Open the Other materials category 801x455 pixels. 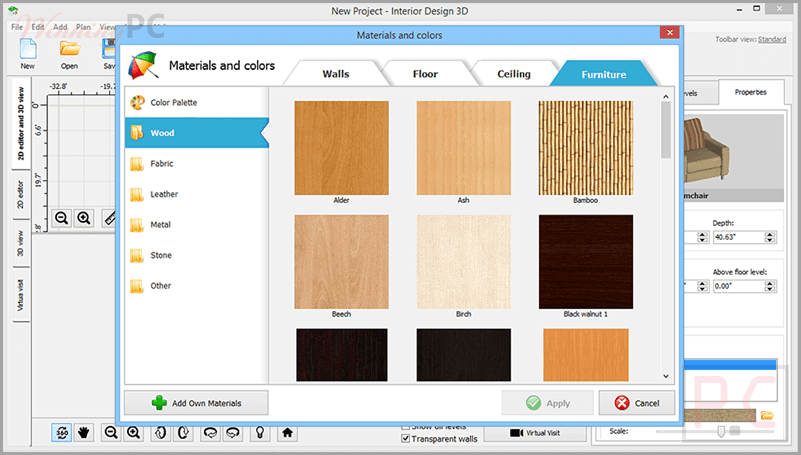pos(197,286)
